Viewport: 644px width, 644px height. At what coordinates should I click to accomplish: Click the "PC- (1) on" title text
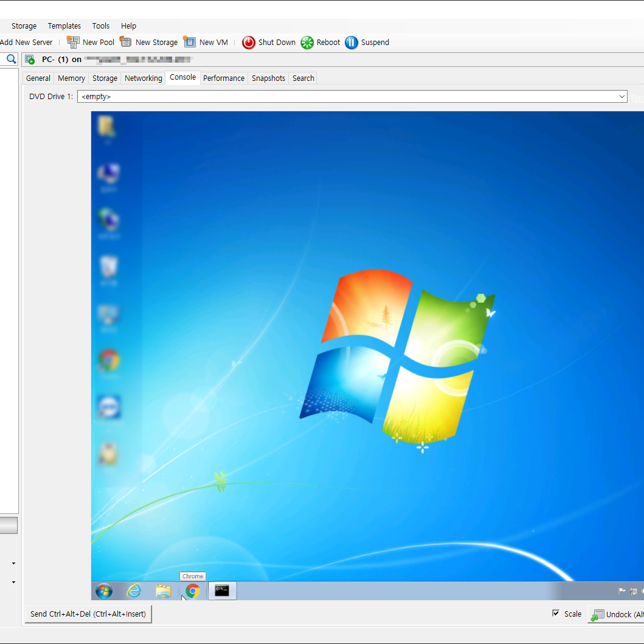[61, 60]
